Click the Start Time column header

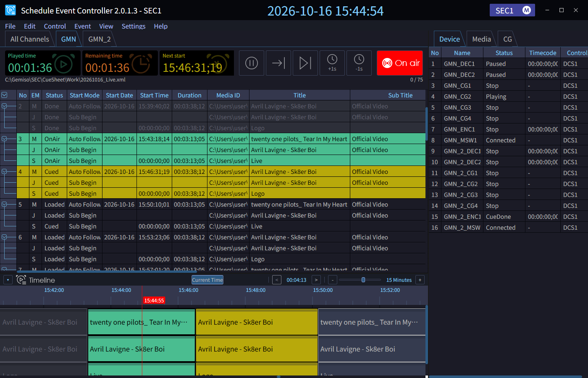[154, 95]
